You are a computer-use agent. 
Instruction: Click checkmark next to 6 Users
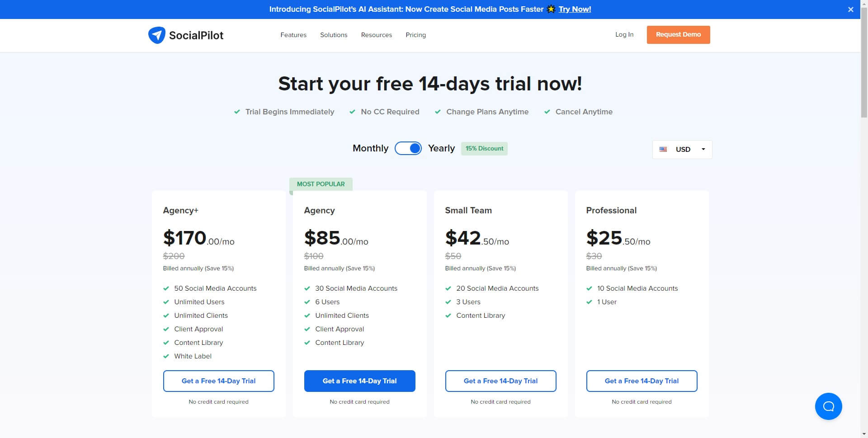(x=307, y=302)
